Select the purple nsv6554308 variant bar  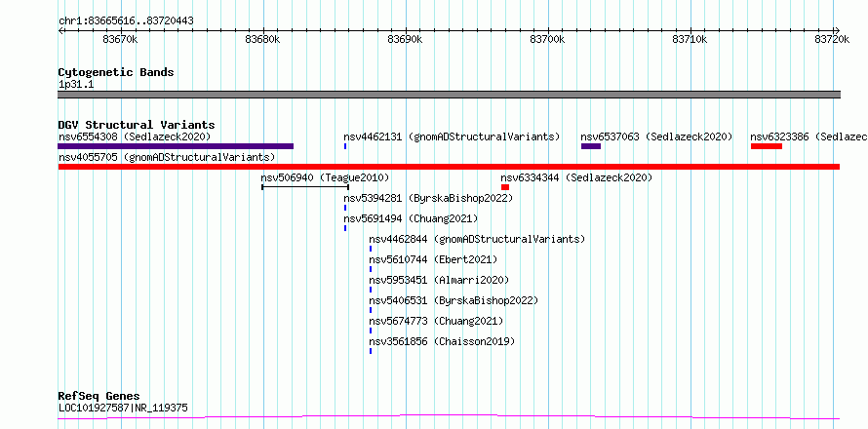pyautogui.click(x=176, y=146)
